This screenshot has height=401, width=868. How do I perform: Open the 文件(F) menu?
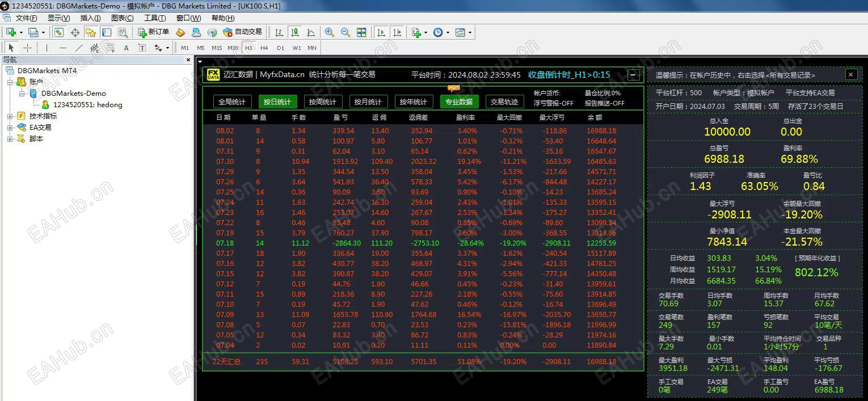pyautogui.click(x=26, y=18)
